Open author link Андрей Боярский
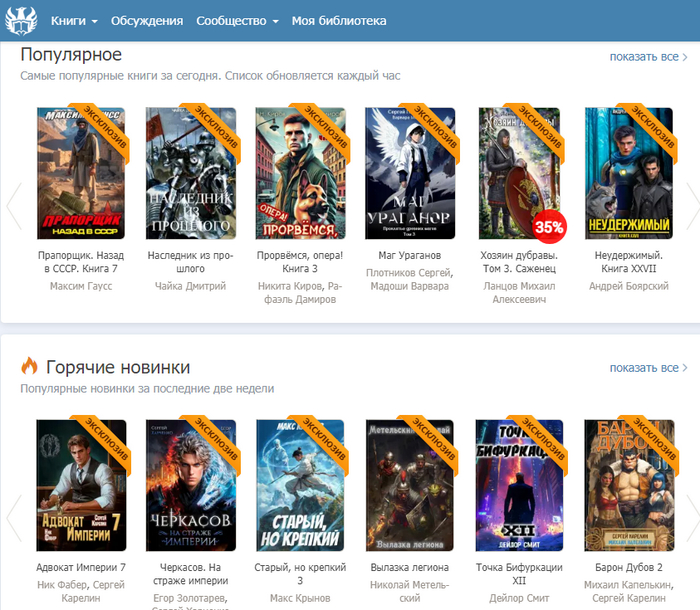Image resolution: width=700 pixels, height=610 pixels. 628,286
